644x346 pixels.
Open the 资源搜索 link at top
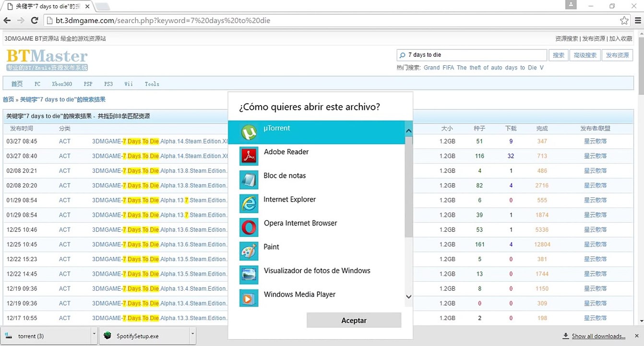567,38
